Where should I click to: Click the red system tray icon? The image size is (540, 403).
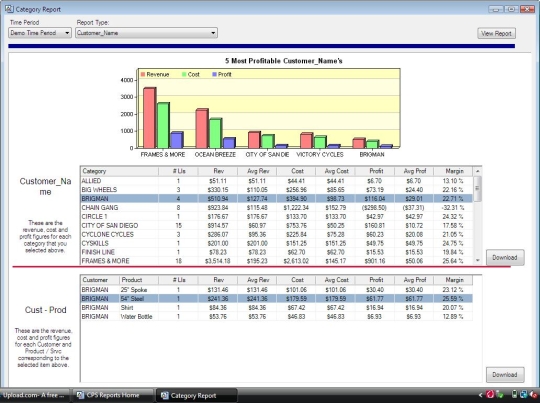point(490,394)
